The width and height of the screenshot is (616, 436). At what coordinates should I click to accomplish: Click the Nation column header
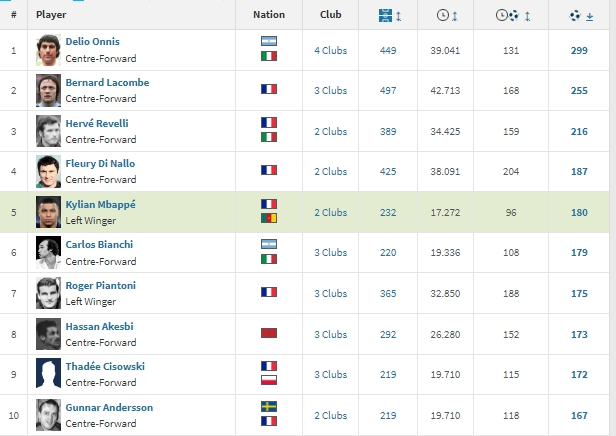coord(269,15)
